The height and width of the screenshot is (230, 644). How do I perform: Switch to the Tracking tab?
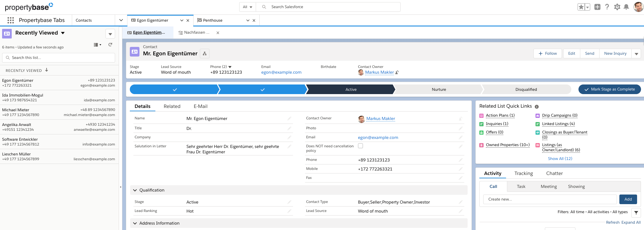click(523, 173)
